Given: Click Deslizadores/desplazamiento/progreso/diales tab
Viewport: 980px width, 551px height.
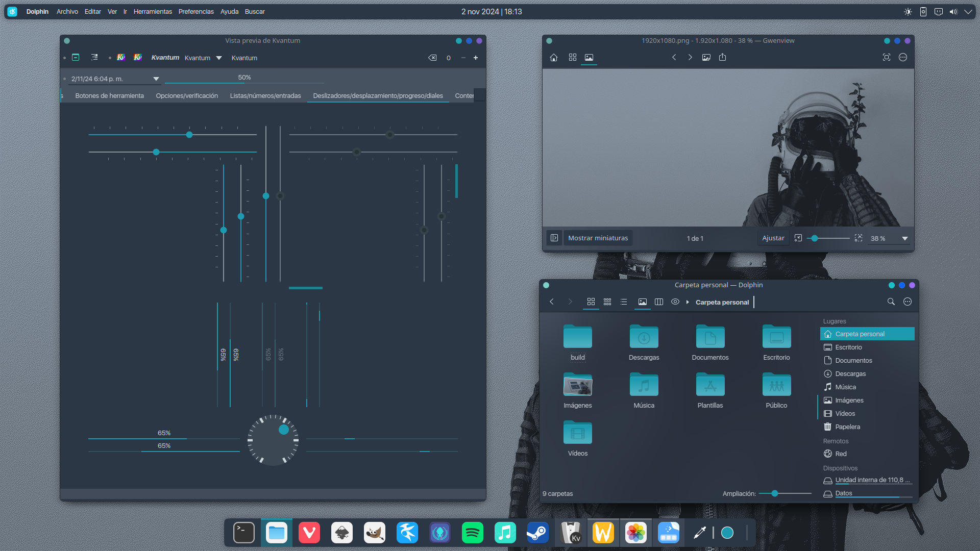Looking at the screenshot, I should pos(378,96).
